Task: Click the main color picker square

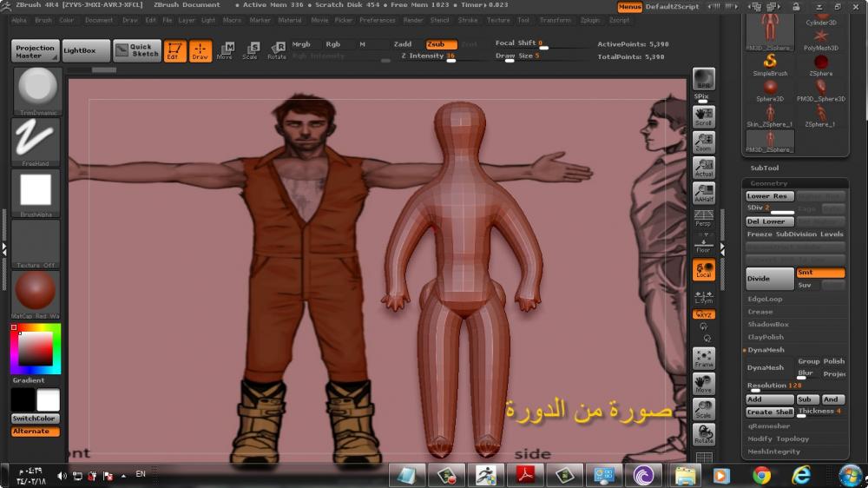Action: click(36, 349)
